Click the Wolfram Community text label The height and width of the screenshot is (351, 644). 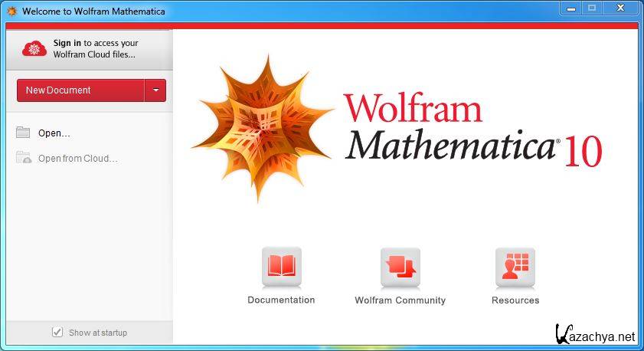point(400,300)
